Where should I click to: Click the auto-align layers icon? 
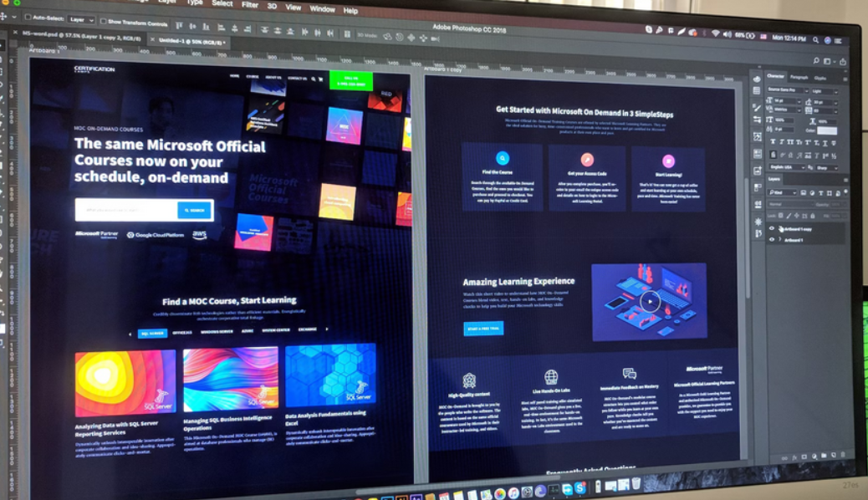pos(347,33)
